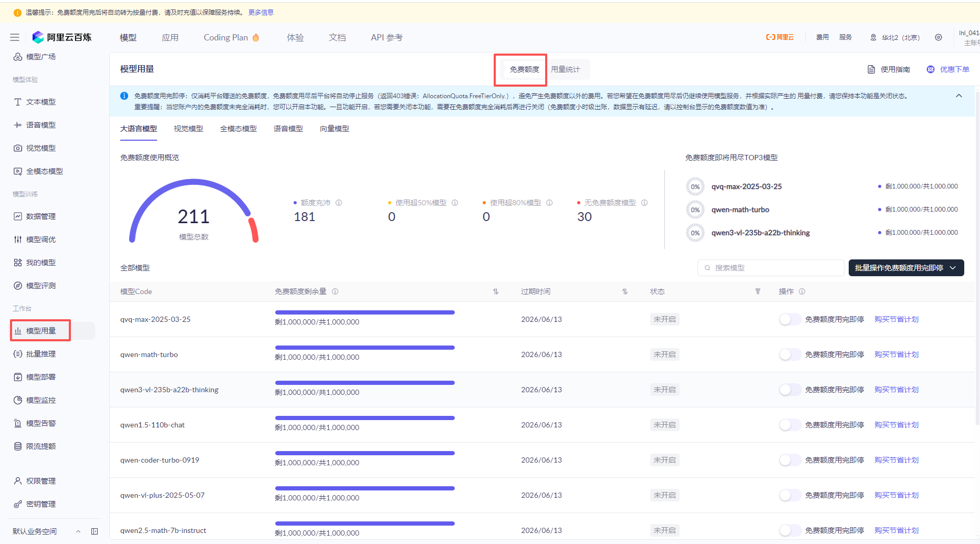980x544 pixels.
Task: Open the hamburger menu beside 阿里云百炼
Action: (15, 37)
